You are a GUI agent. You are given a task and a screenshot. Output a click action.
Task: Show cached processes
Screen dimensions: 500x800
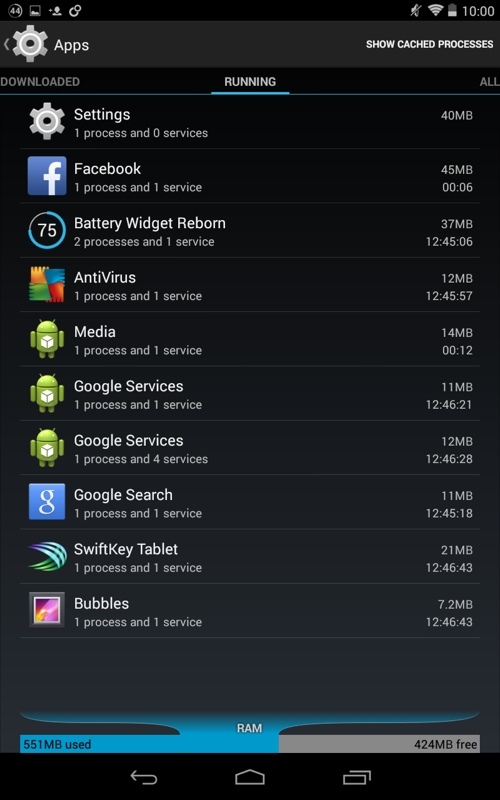click(430, 44)
